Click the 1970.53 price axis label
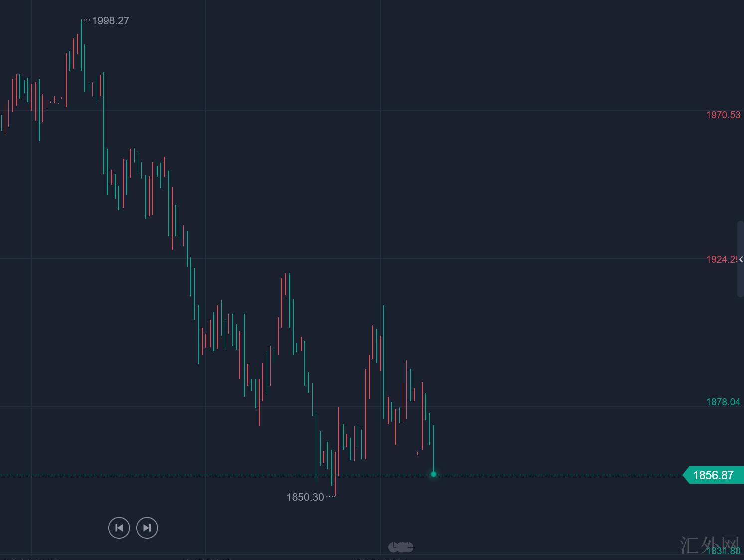744x560 pixels. (723, 115)
